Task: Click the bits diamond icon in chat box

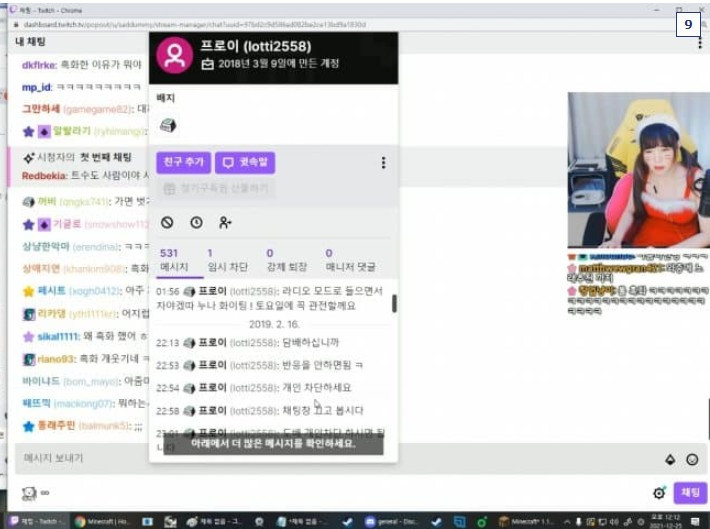Action: pyautogui.click(x=670, y=460)
